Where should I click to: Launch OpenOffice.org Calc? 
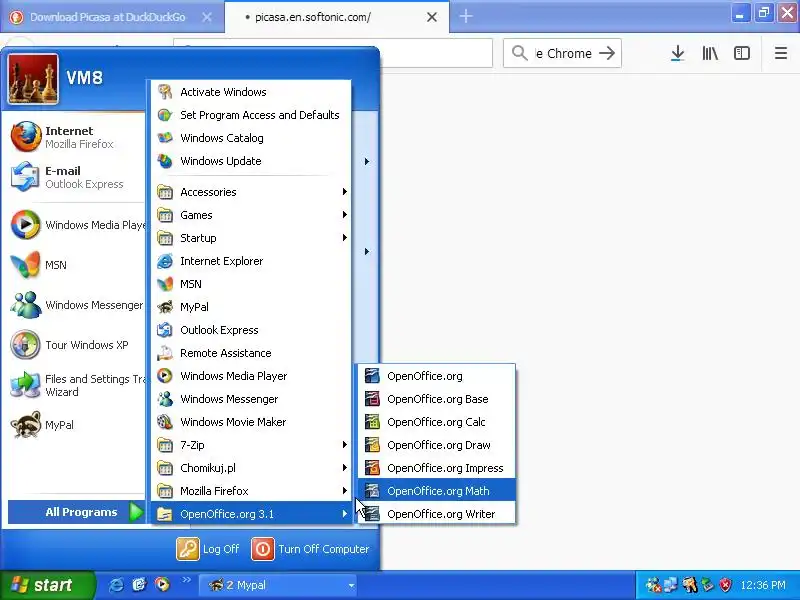pyautogui.click(x=437, y=422)
